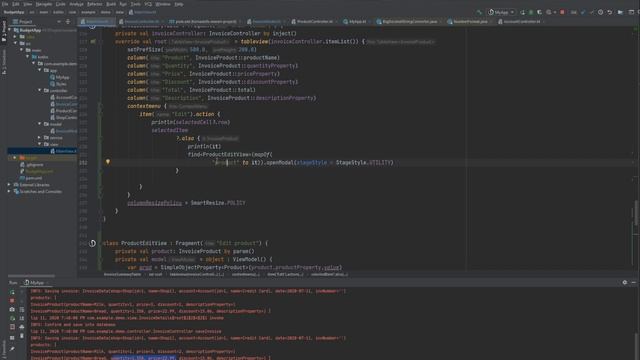Select .gitignore file in project tree
Screen dimensions: 640x360
[x=31, y=165]
